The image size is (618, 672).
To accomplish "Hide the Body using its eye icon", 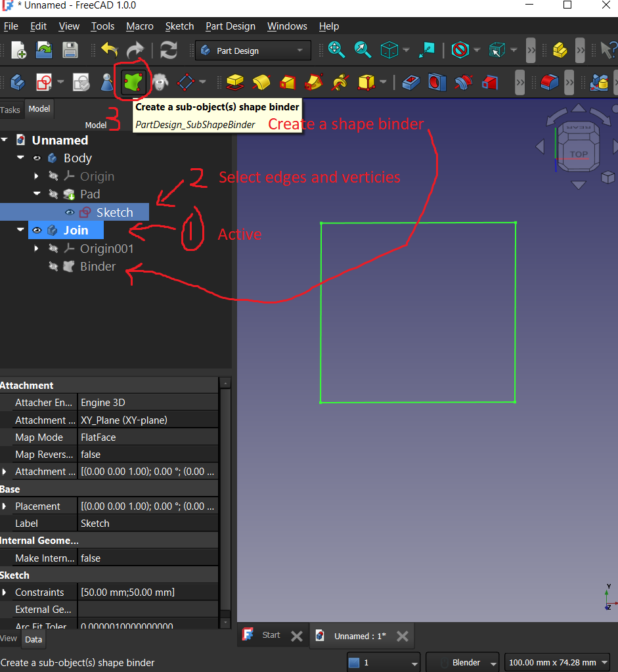I will tap(37, 158).
